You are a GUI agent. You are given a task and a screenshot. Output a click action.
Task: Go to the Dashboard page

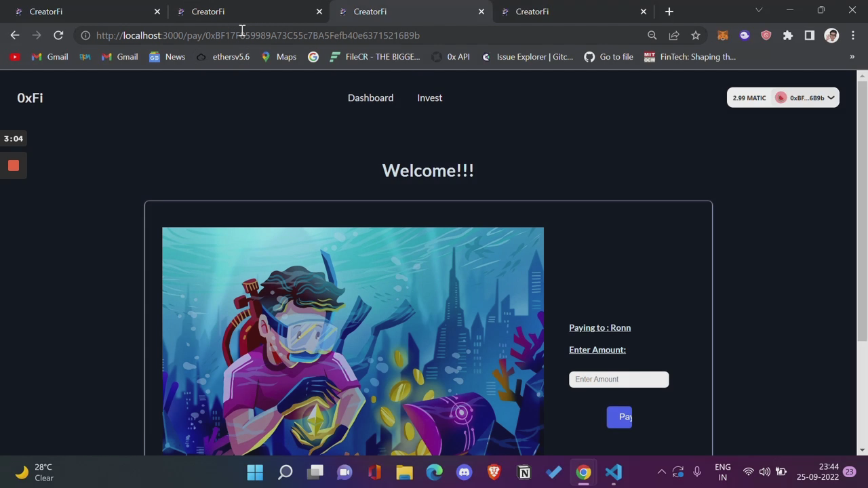click(370, 98)
